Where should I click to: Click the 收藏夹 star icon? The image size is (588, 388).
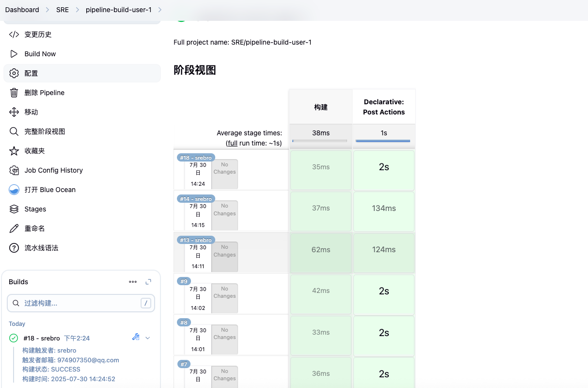pyautogui.click(x=14, y=151)
